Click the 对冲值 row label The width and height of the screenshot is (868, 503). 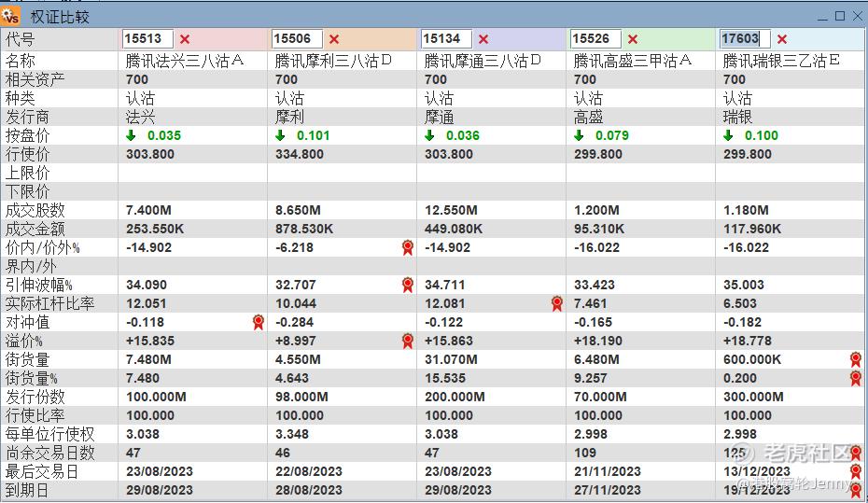[x=27, y=323]
